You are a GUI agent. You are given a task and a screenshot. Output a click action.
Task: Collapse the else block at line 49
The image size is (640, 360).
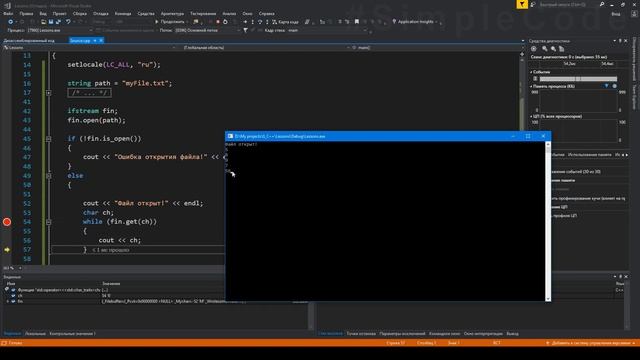pyautogui.click(x=49, y=176)
